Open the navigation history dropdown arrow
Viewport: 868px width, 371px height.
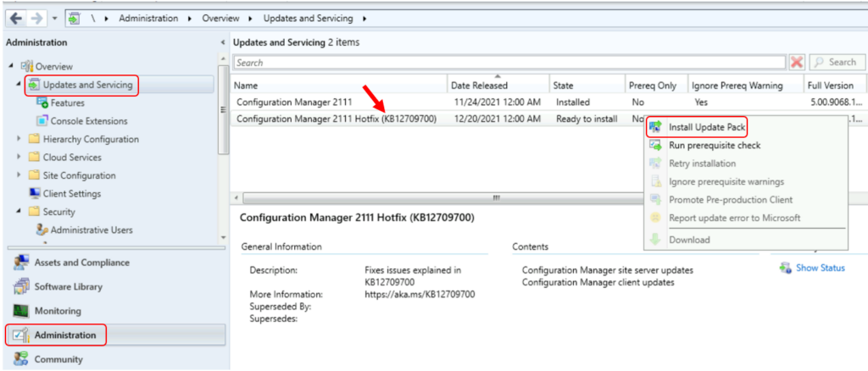point(54,19)
